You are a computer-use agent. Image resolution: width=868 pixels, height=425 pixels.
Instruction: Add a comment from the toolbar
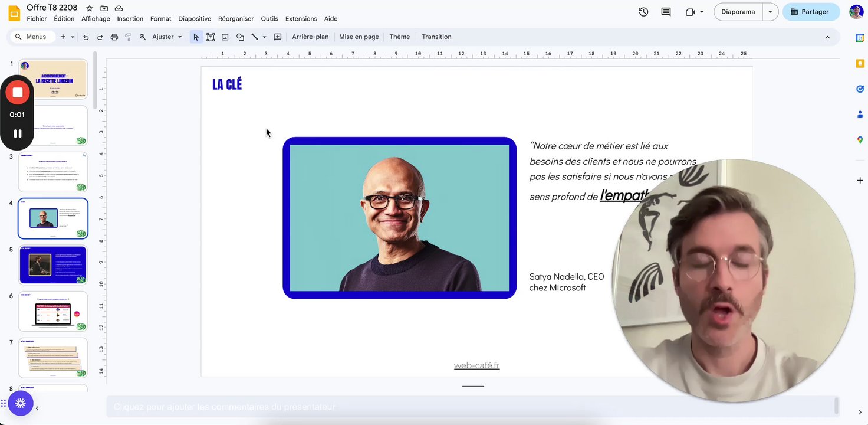[x=278, y=37]
